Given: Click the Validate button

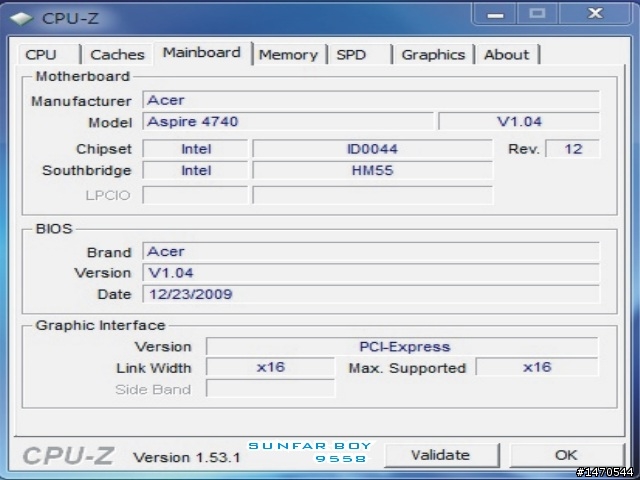Looking at the screenshot, I should coord(441,455).
